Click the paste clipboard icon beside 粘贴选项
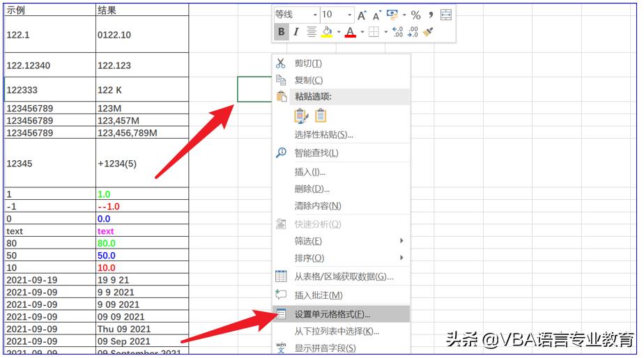644x358 pixels. click(x=282, y=97)
